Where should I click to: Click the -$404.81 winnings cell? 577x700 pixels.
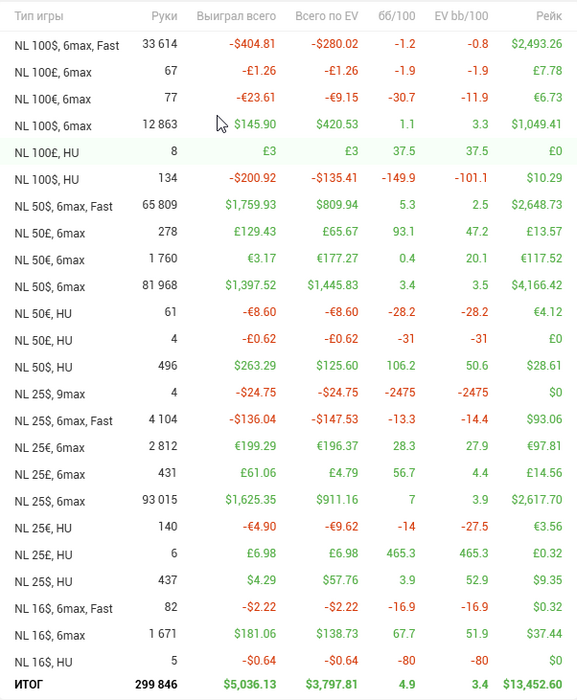click(252, 44)
